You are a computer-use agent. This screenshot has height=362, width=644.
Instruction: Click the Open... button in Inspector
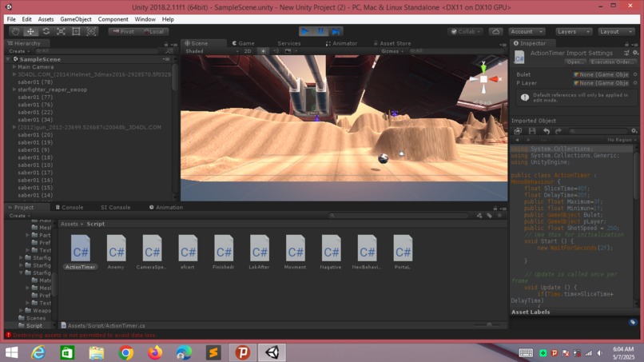click(575, 62)
